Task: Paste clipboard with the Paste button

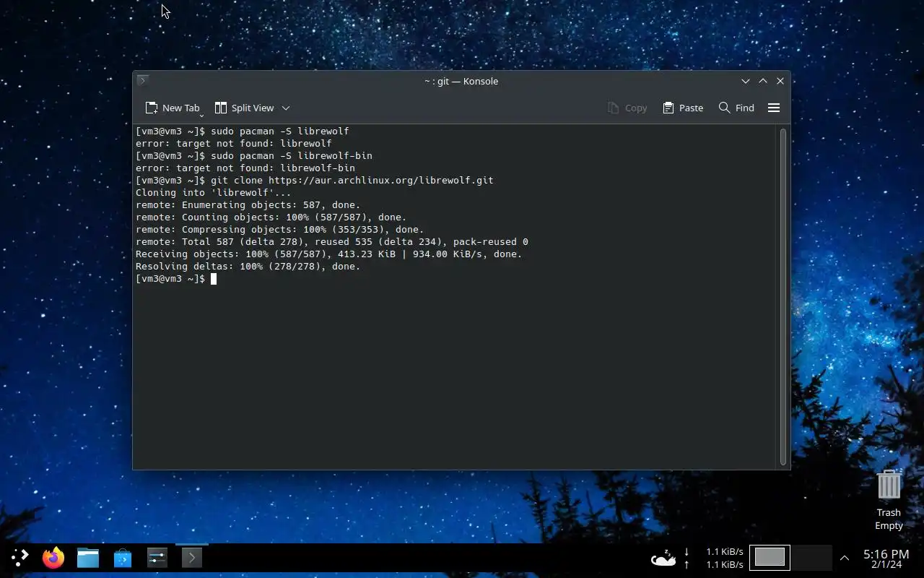Action: (683, 108)
